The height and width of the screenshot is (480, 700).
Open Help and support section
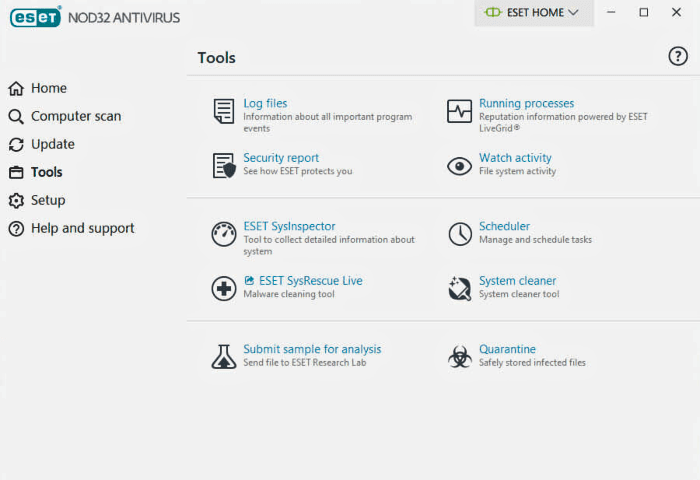tap(71, 229)
